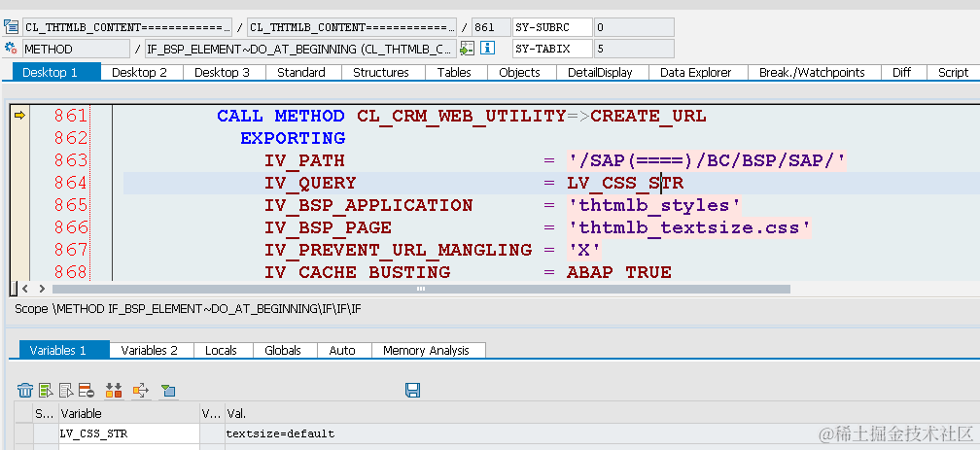Click the 'thtmlb_textsize.css' string literal

688,227
